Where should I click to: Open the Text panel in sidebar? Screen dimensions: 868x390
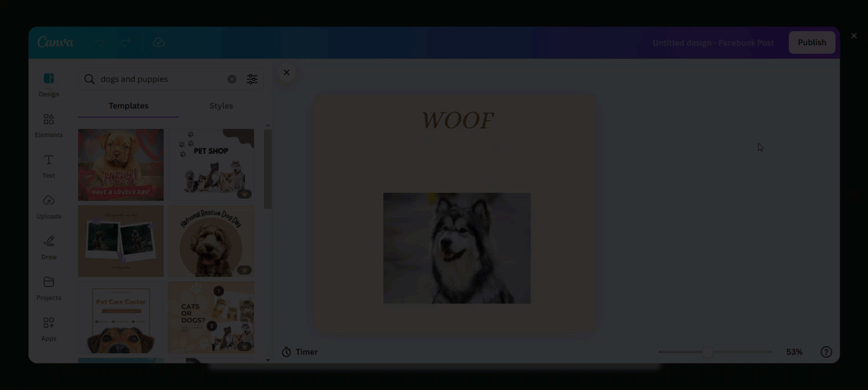[x=49, y=166]
